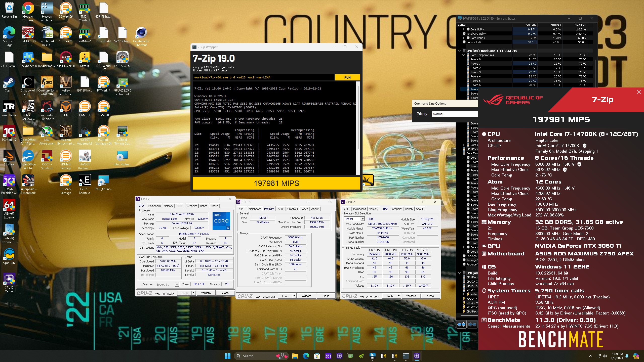
Task: Open Heaven Benchmark desktop shortcut
Action: [47, 12]
